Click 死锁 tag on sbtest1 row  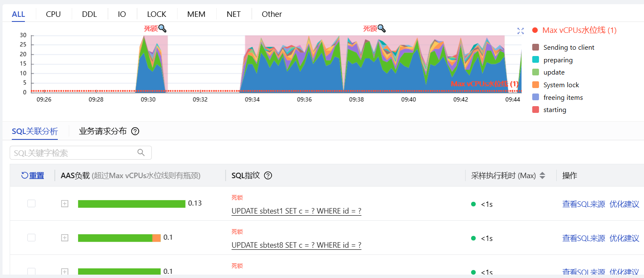(237, 198)
